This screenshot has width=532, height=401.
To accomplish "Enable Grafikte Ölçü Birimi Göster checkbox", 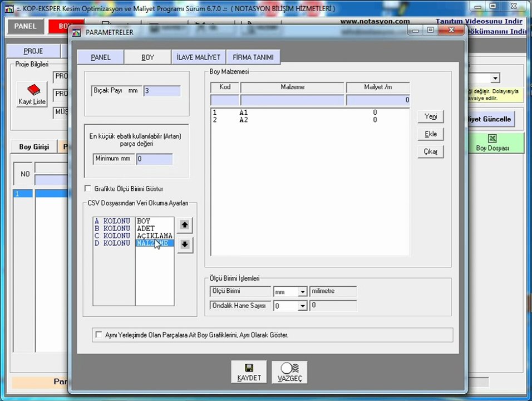I will 88,188.
